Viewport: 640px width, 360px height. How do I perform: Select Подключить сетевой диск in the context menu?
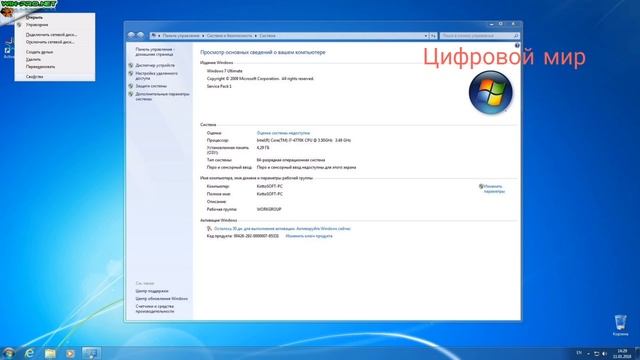tap(55, 35)
